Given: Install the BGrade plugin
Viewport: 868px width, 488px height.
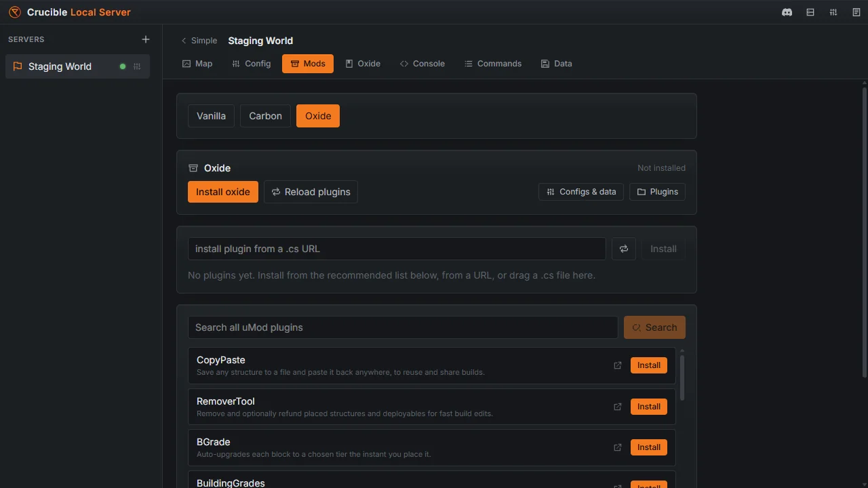Looking at the screenshot, I should point(649,447).
